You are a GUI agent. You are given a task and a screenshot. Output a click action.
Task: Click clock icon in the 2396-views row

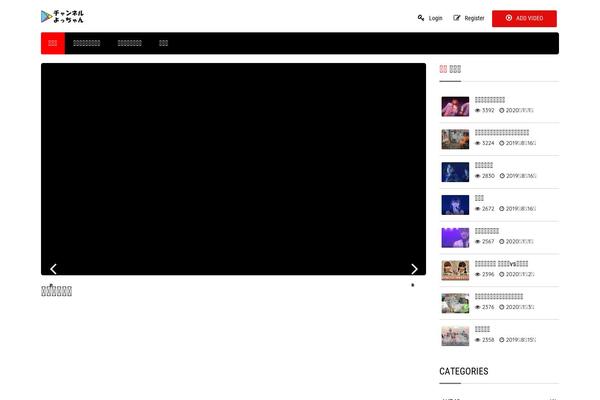click(x=502, y=274)
